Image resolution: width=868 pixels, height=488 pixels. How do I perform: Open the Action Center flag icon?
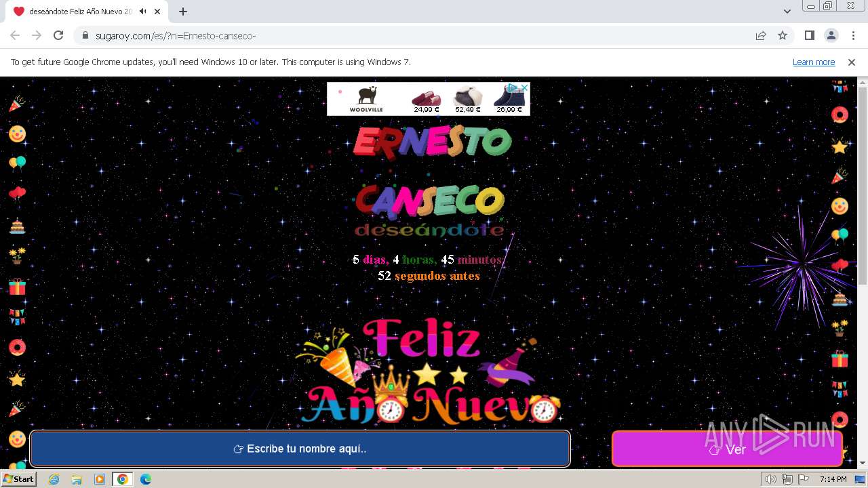point(802,479)
